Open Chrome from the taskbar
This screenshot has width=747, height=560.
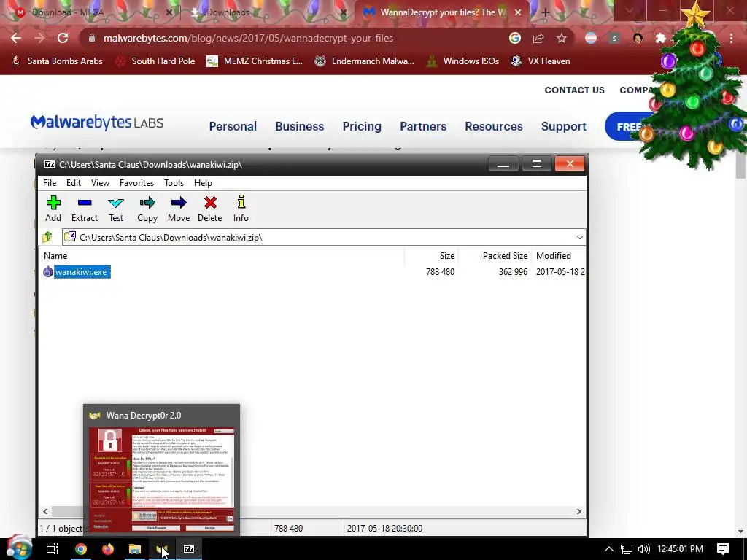81,549
